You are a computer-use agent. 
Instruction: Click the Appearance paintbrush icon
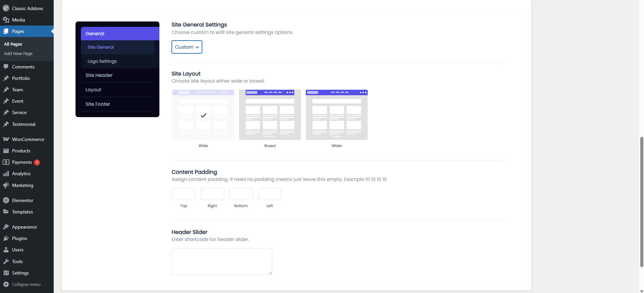click(6, 227)
